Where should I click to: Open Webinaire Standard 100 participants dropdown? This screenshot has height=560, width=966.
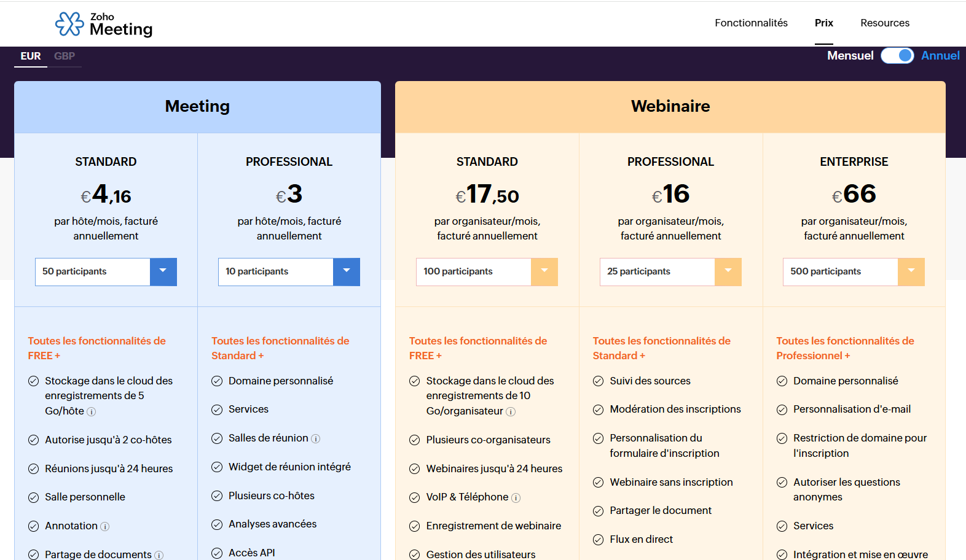click(487, 272)
